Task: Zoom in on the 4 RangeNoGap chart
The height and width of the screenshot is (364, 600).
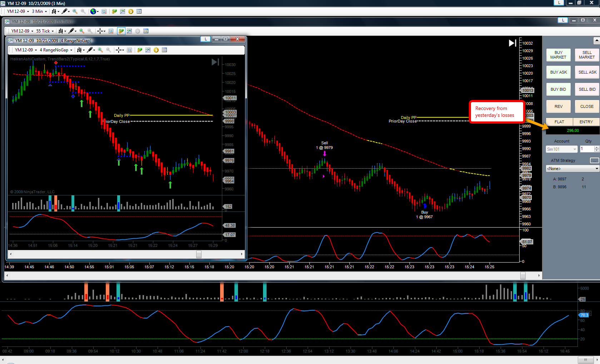Action: (100, 50)
